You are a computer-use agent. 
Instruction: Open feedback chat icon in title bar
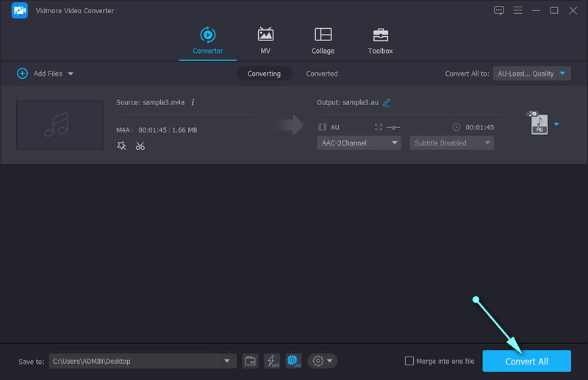point(499,10)
